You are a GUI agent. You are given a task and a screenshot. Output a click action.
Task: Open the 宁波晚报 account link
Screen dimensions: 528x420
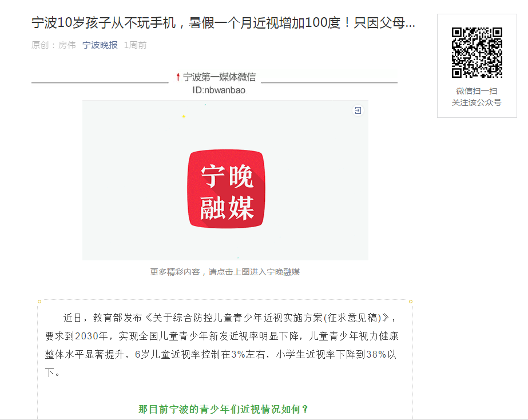click(x=100, y=45)
